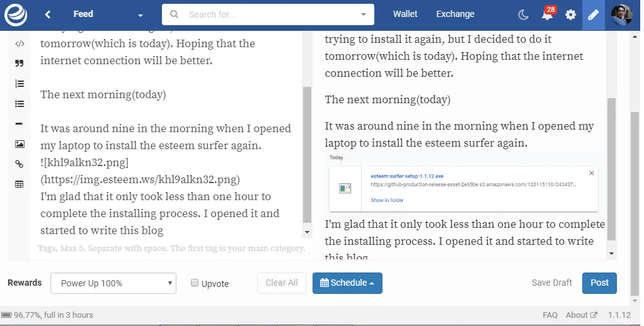Open the Power Up 100% rewards dropdown
The height and width of the screenshot is (326, 644).
[x=113, y=283]
